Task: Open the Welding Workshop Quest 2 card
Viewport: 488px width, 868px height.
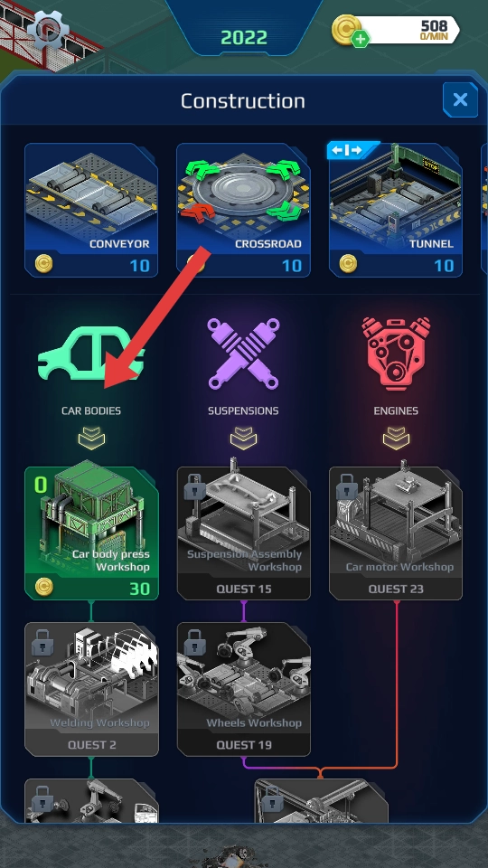Action: (91, 689)
